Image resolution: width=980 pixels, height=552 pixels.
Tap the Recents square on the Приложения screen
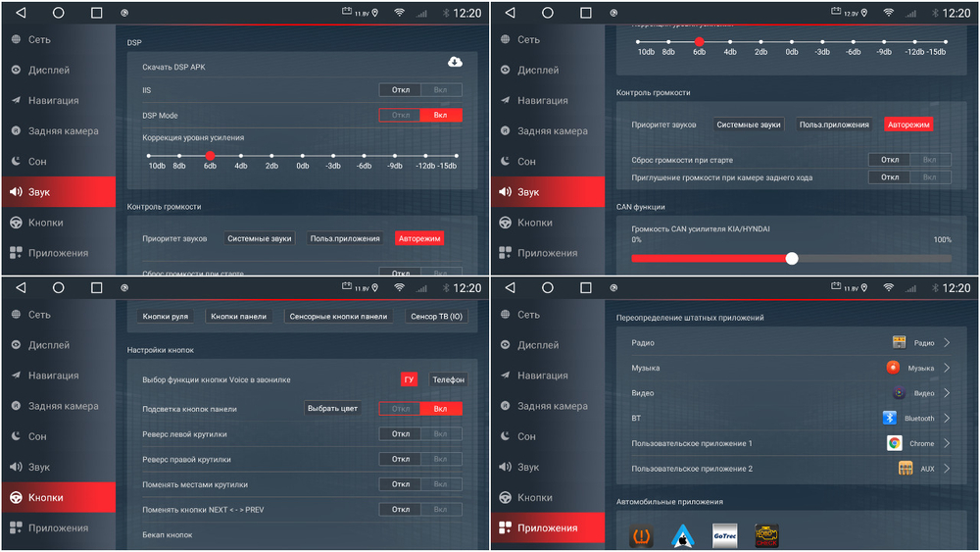click(586, 287)
